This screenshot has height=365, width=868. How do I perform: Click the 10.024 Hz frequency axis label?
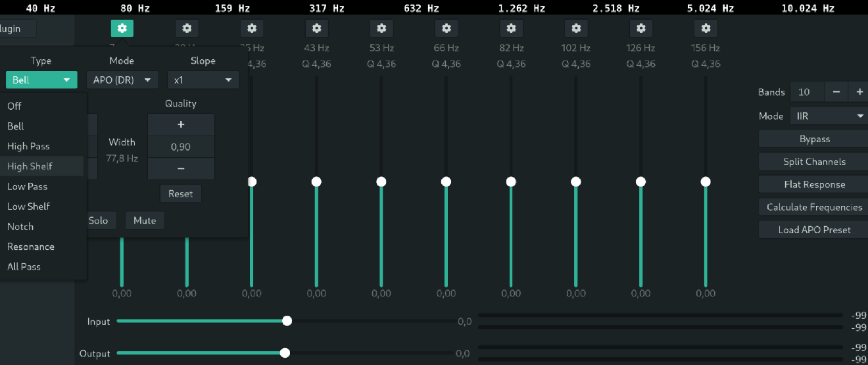point(808,9)
